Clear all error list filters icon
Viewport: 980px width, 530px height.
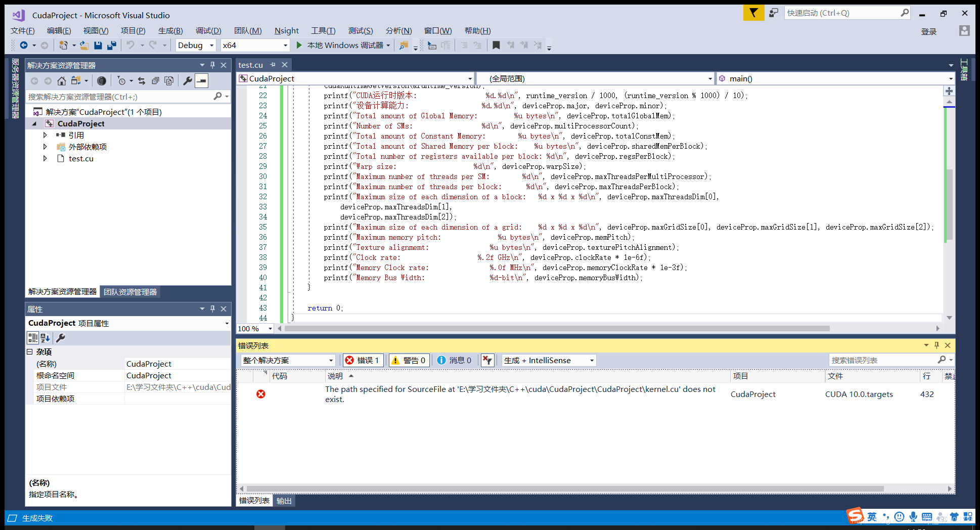pos(487,360)
